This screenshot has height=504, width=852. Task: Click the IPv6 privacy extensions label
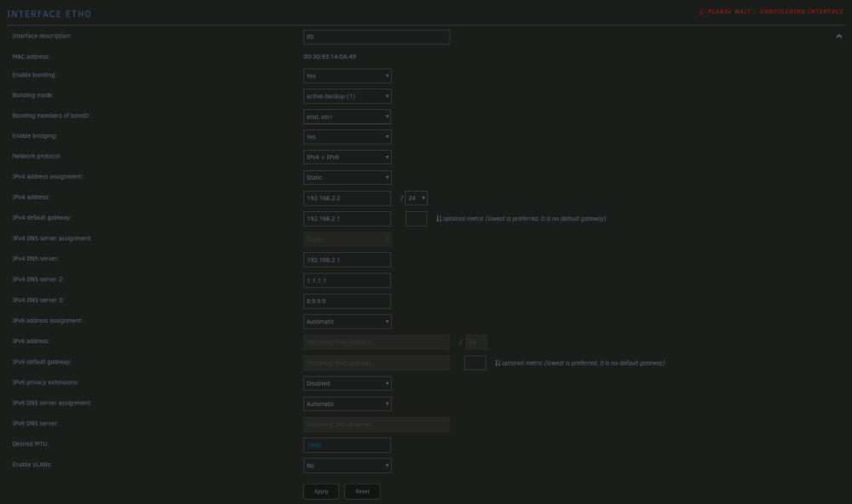[45, 382]
